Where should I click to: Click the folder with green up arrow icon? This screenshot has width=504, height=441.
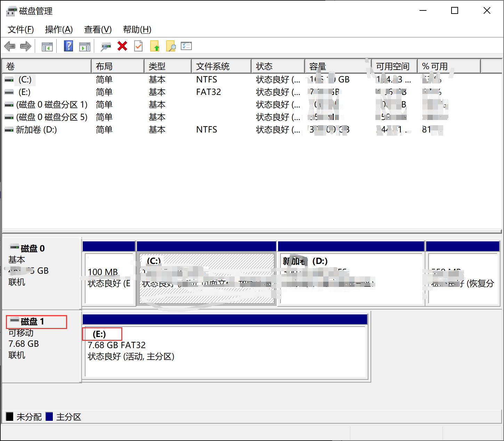155,46
